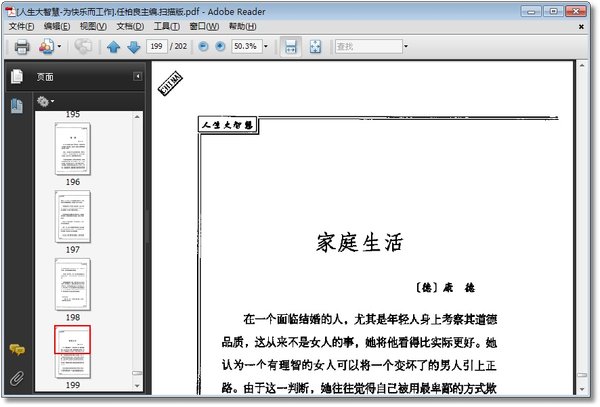
Task: Click the Print icon in toolbar
Action: point(22,47)
